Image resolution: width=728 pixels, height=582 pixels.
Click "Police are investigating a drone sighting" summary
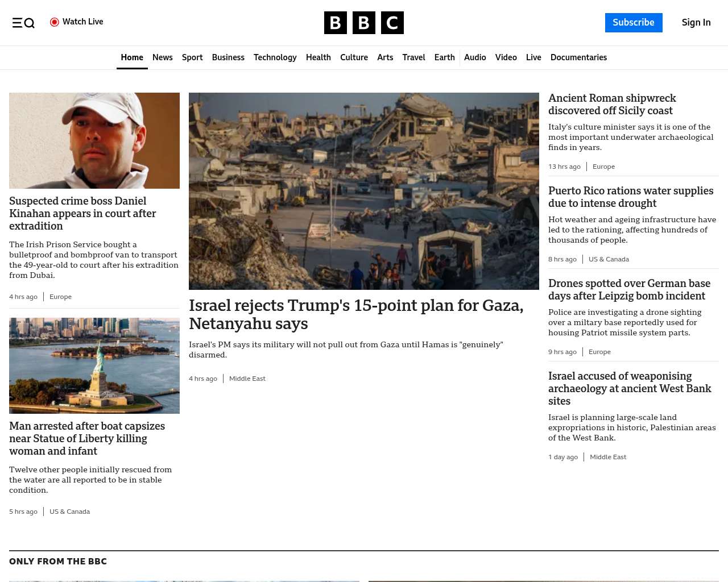(x=624, y=322)
